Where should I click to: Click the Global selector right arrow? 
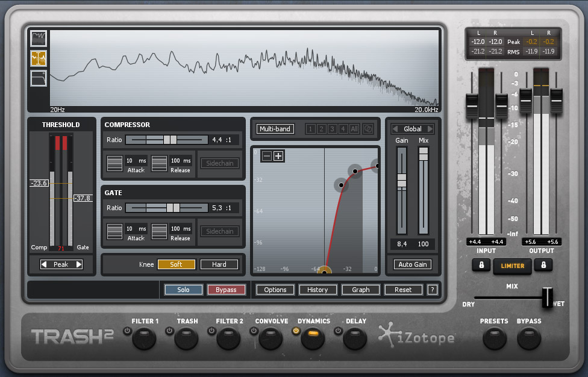tap(429, 128)
